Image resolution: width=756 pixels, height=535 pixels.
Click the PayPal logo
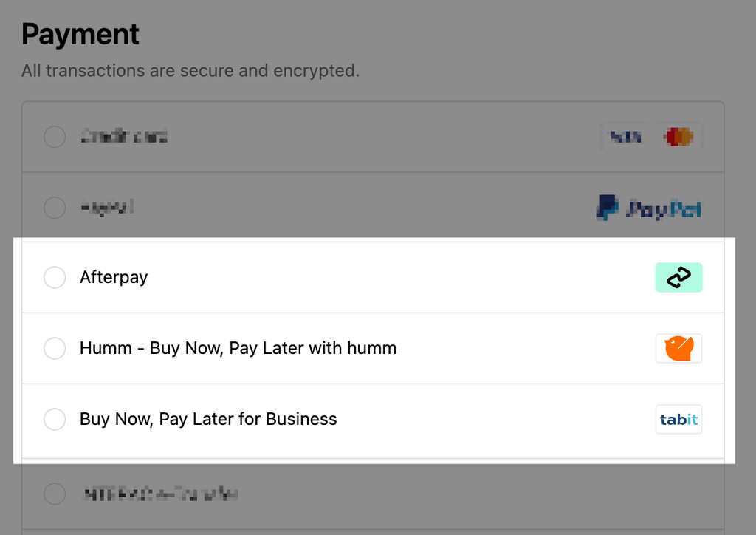pyautogui.click(x=648, y=208)
